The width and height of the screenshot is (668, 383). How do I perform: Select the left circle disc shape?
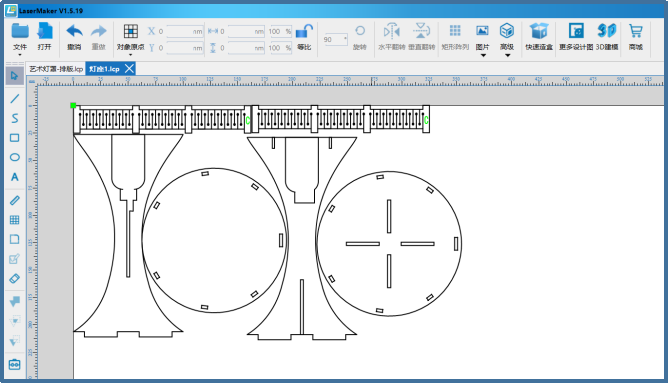tap(214, 240)
